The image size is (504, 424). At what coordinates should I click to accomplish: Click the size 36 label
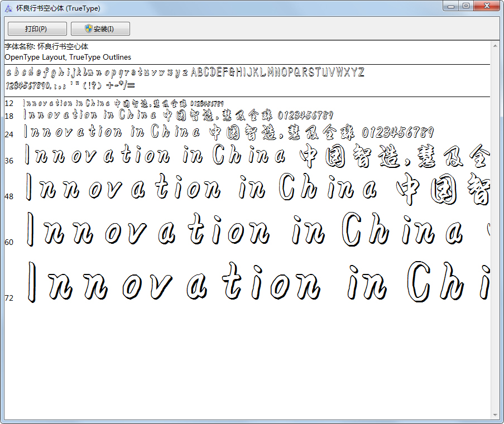(9, 161)
